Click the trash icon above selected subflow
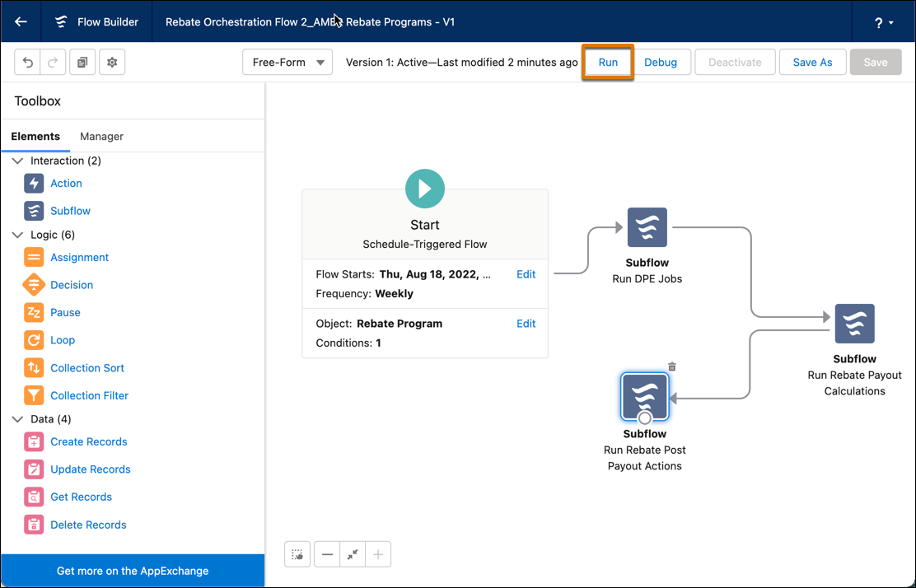The image size is (916, 588). tap(672, 366)
